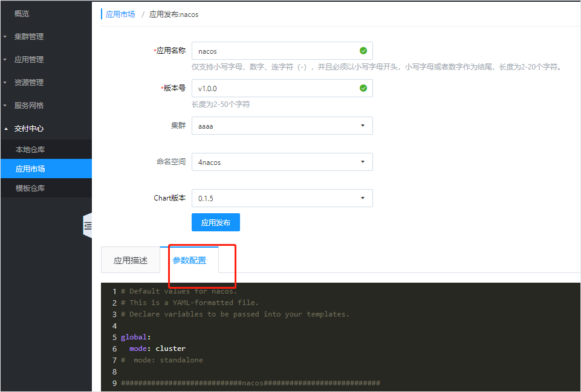Screen dimensions: 581x392
Task: Expand the 集群管理 sidebar section
Action: coord(28,36)
